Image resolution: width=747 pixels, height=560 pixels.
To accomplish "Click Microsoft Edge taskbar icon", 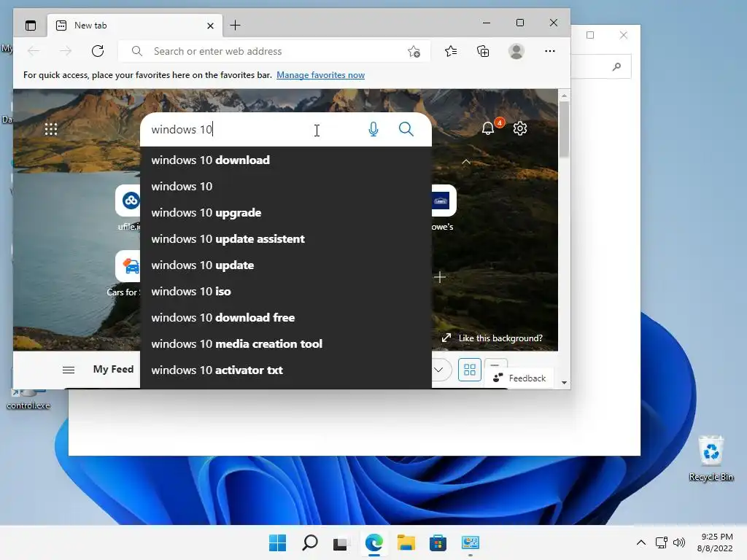I will (x=374, y=542).
